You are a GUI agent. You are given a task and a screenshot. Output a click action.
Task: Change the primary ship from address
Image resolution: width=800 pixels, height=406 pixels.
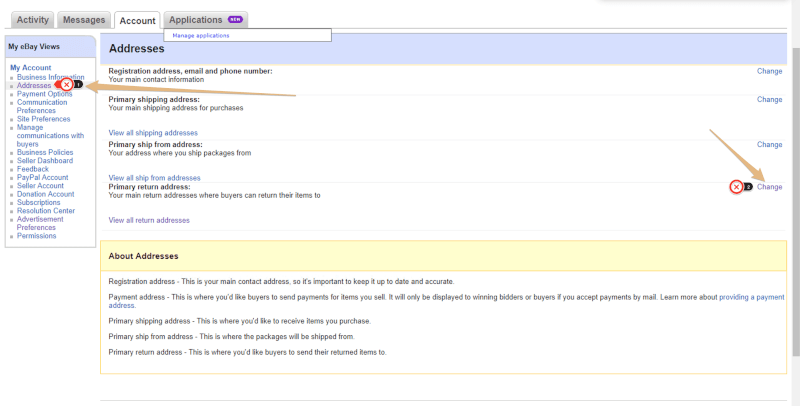click(769, 144)
